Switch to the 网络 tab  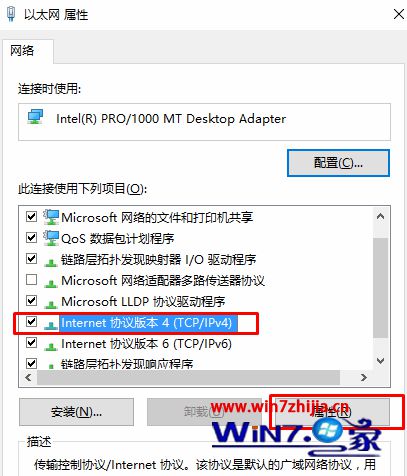tap(22, 51)
